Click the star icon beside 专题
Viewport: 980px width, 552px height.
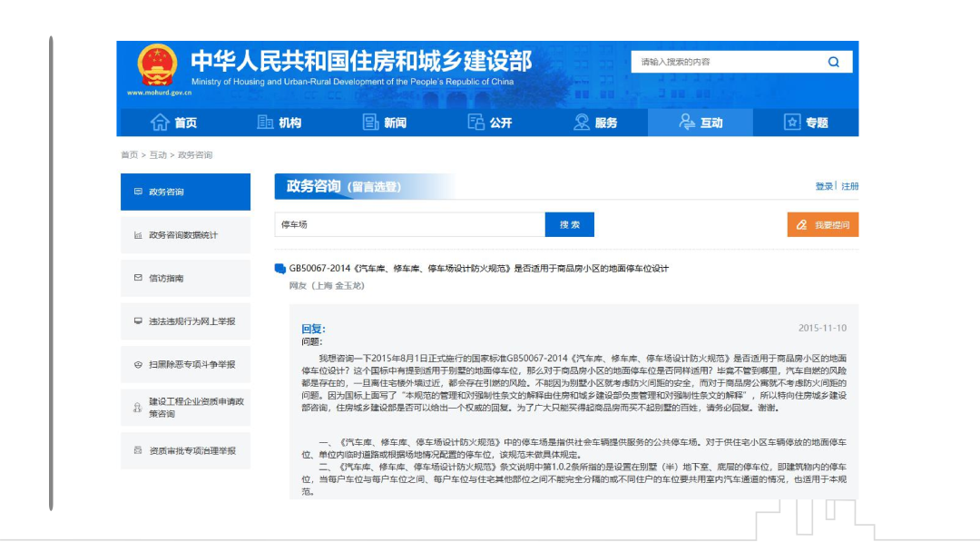pyautogui.click(x=792, y=123)
